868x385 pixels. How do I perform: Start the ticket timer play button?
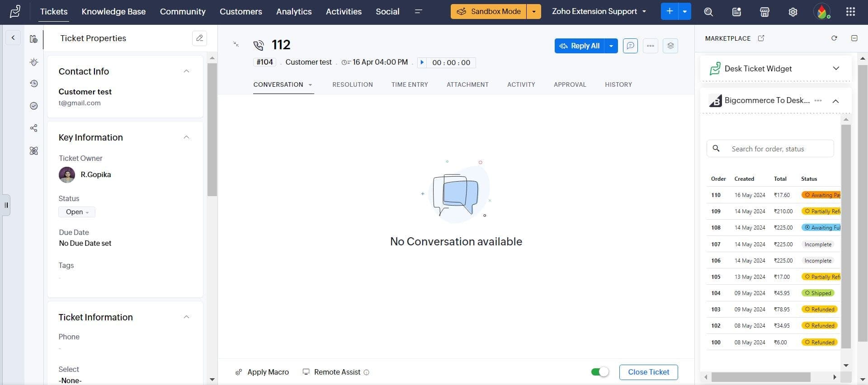pos(422,62)
